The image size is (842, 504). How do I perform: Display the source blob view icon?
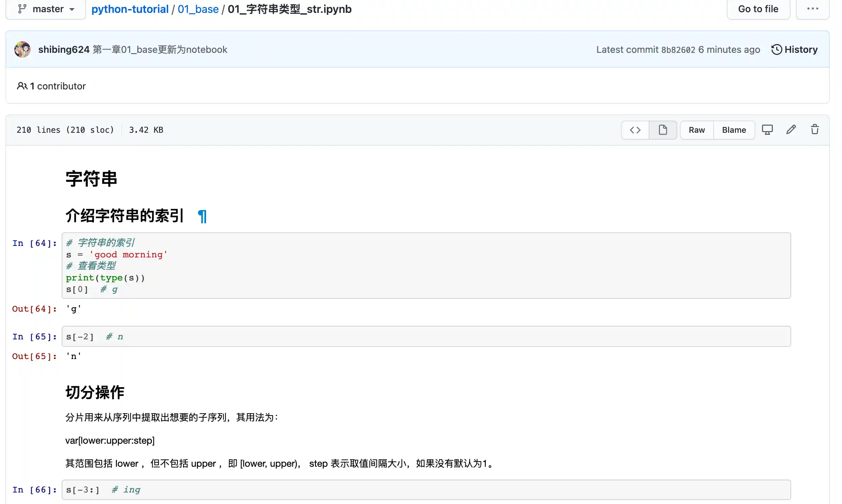click(x=635, y=130)
